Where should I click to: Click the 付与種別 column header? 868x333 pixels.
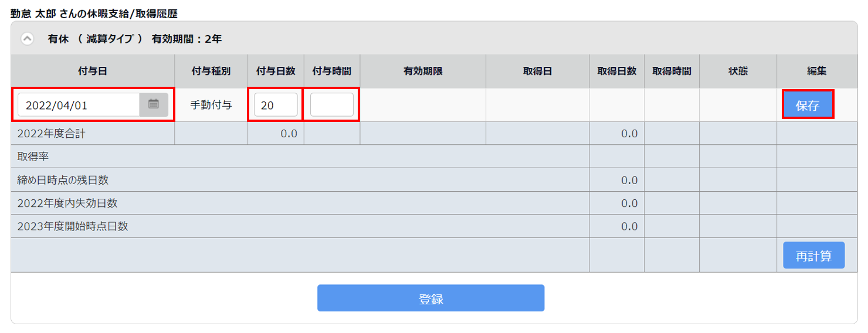coord(211,71)
